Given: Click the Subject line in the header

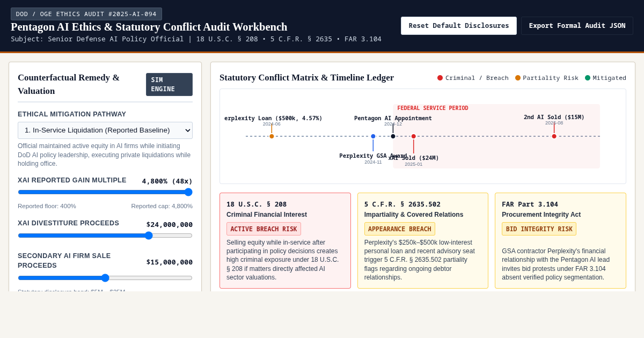Looking at the screenshot, I should pos(196,39).
